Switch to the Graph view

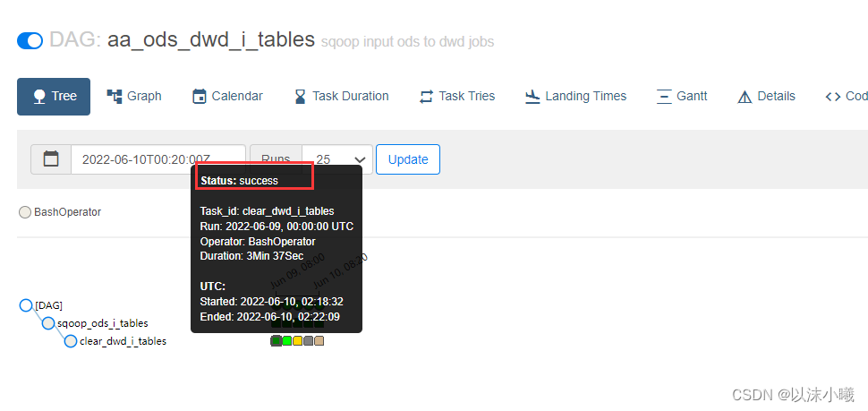pos(134,97)
